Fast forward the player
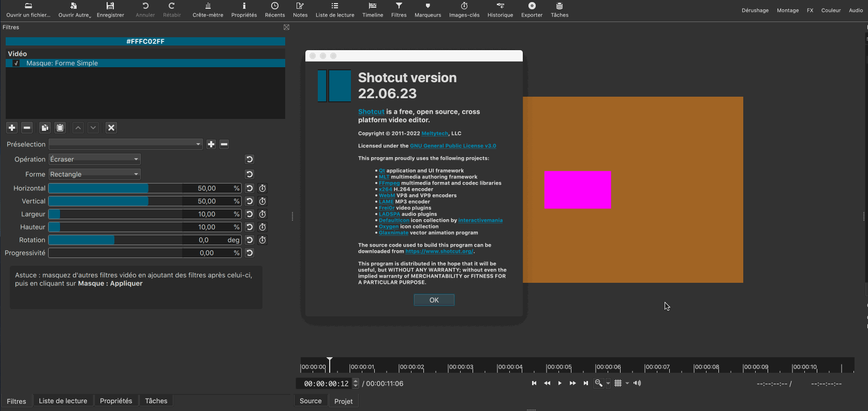This screenshot has height=411, width=868. click(x=572, y=383)
